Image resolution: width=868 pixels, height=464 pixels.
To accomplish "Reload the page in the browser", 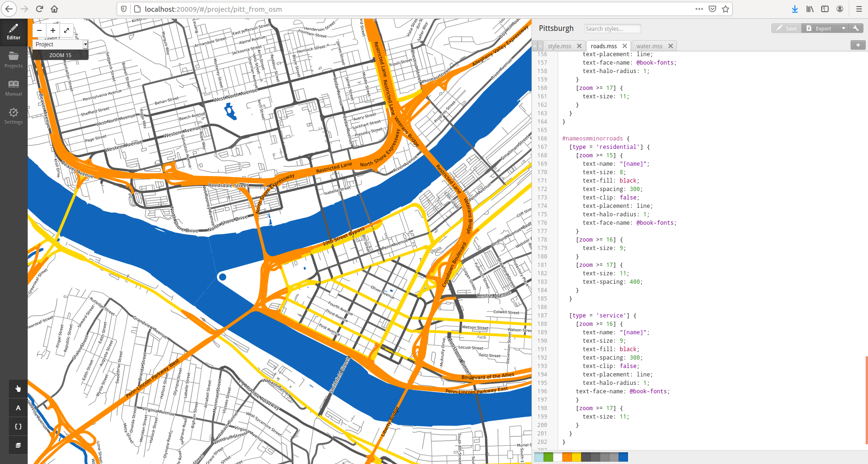I will pyautogui.click(x=39, y=9).
